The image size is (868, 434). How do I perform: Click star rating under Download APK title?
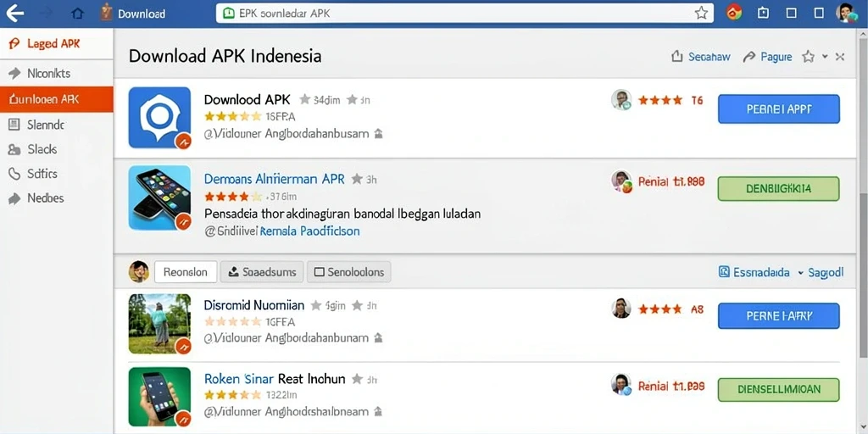pyautogui.click(x=232, y=117)
